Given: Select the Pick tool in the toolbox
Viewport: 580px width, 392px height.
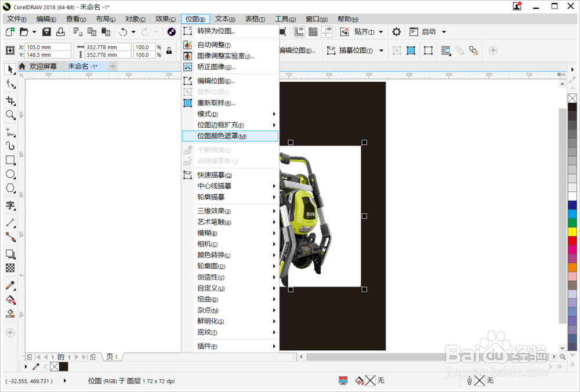Looking at the screenshot, I should [10, 69].
